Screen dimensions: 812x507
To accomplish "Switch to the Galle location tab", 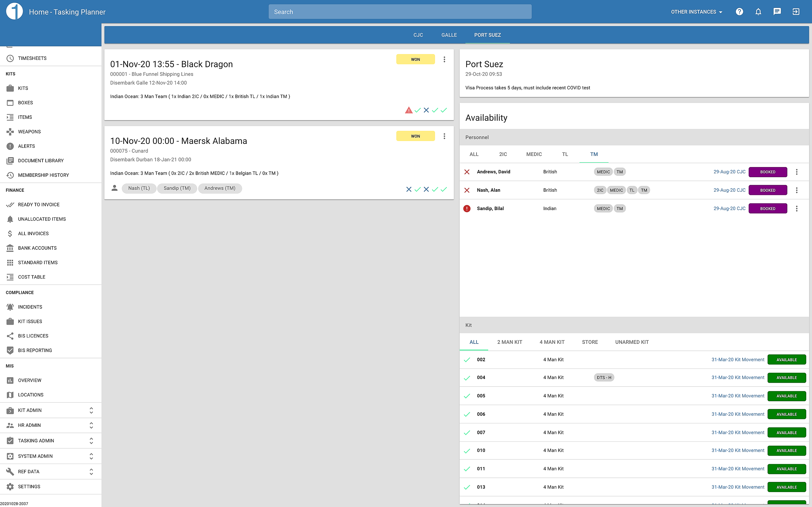I will (x=449, y=35).
